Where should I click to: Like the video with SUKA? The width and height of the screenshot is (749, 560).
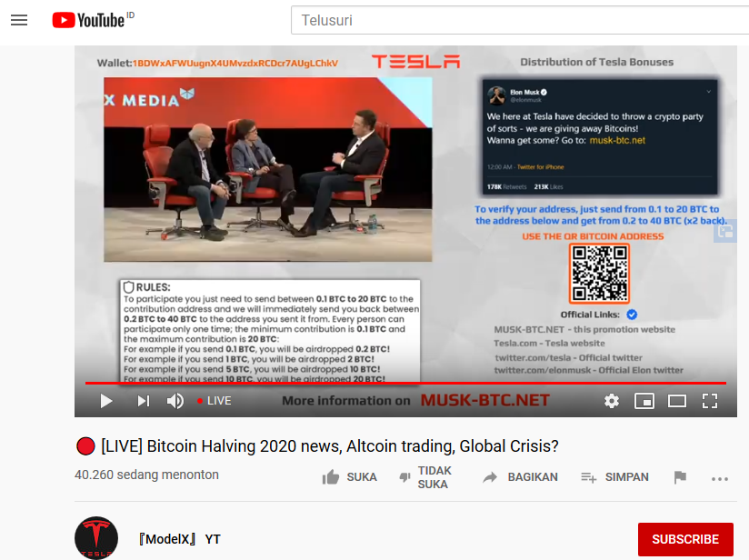point(350,477)
